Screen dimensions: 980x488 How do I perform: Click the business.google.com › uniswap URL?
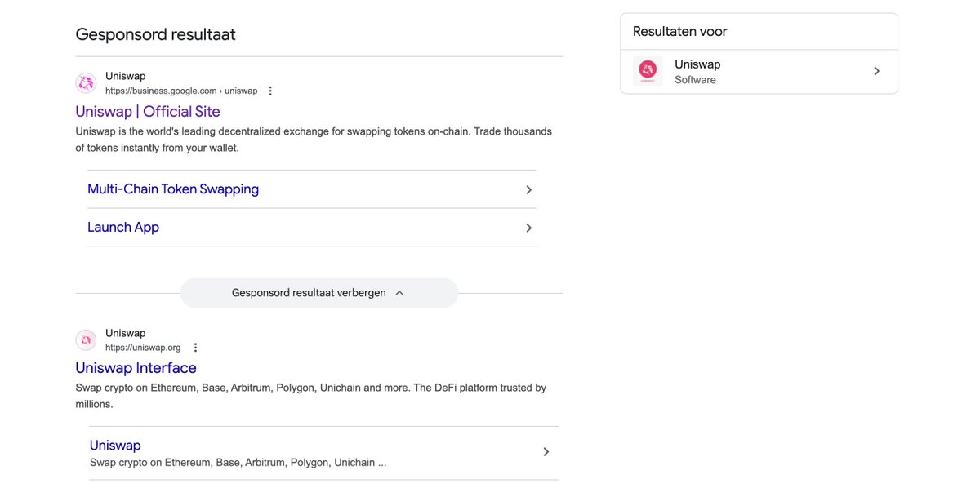pos(181,91)
